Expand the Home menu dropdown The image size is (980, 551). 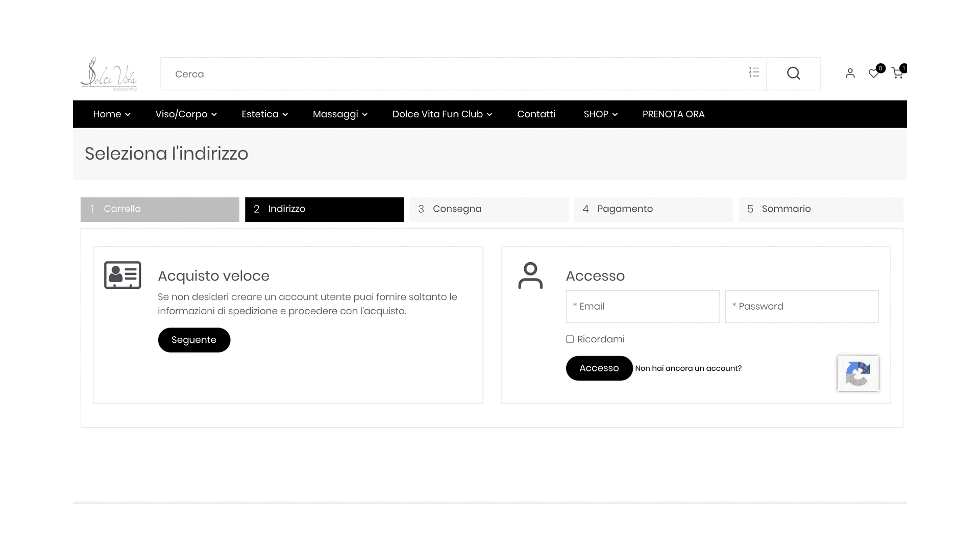coord(112,114)
